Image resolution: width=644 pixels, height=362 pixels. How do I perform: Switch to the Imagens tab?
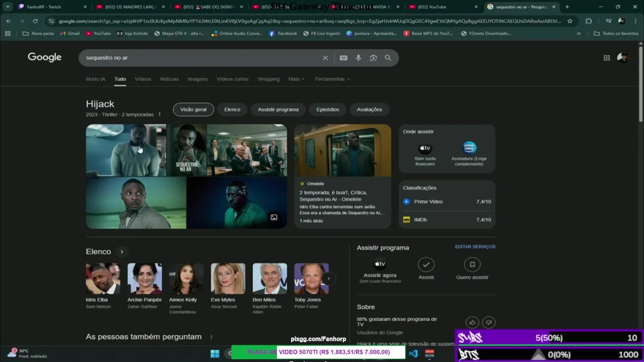198,79
